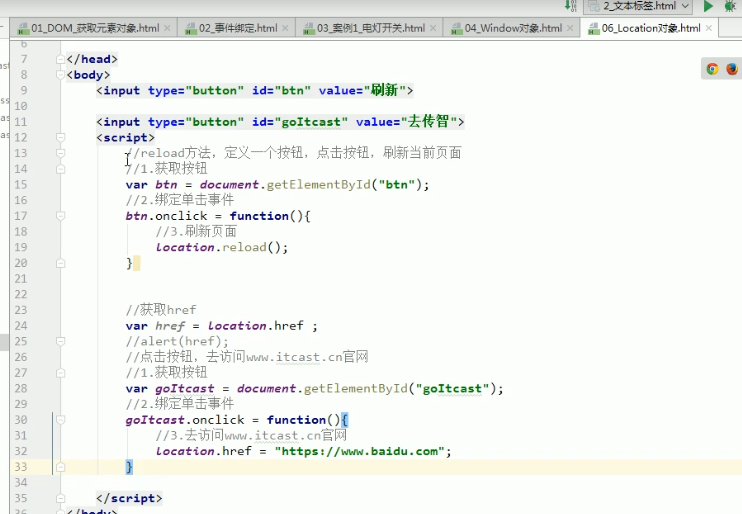Screen dimensions: 742x514
Task: Switch to the 02_事件绑定.html tab
Action: (x=238, y=28)
